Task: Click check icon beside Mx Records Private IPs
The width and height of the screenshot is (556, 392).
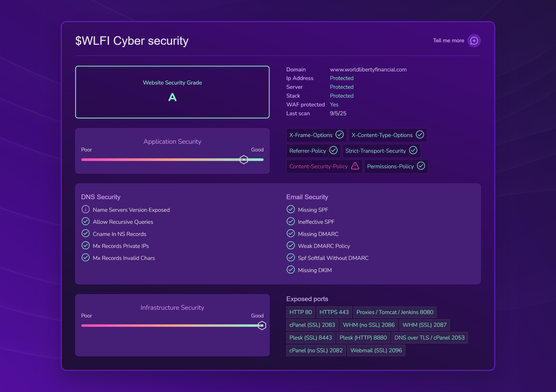Action: [85, 245]
